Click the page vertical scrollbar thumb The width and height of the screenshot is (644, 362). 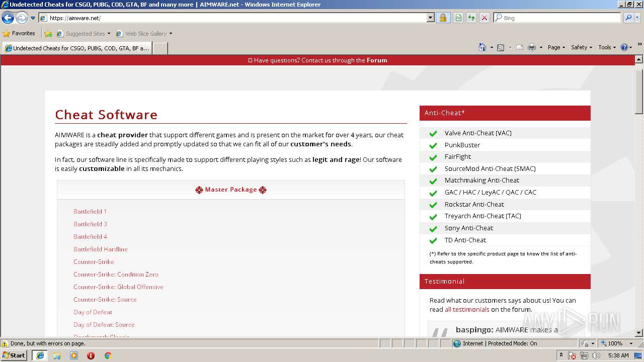click(639, 92)
